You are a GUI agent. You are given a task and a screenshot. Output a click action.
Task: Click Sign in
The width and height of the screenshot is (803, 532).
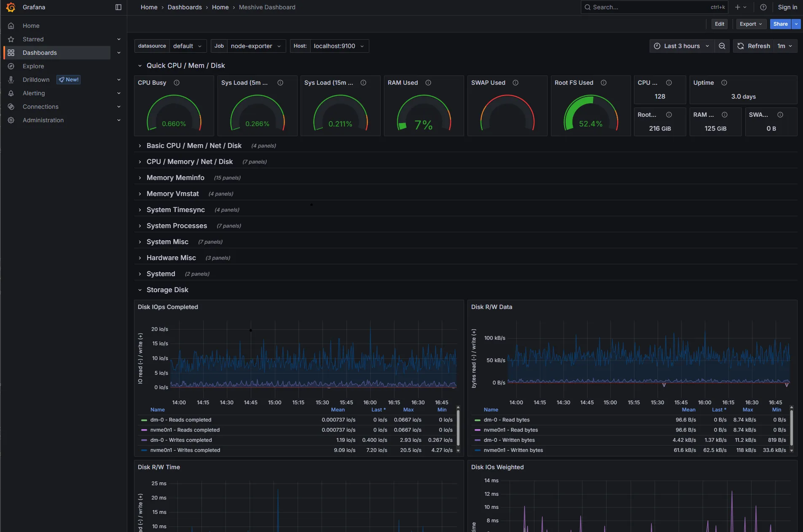coord(787,7)
